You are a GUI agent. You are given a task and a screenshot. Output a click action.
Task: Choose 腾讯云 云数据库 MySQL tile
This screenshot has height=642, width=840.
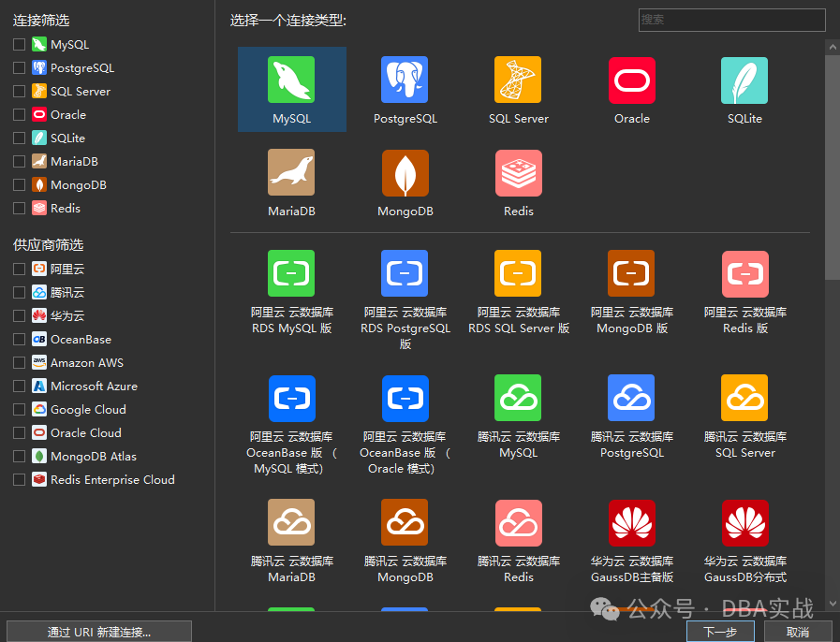click(x=518, y=416)
